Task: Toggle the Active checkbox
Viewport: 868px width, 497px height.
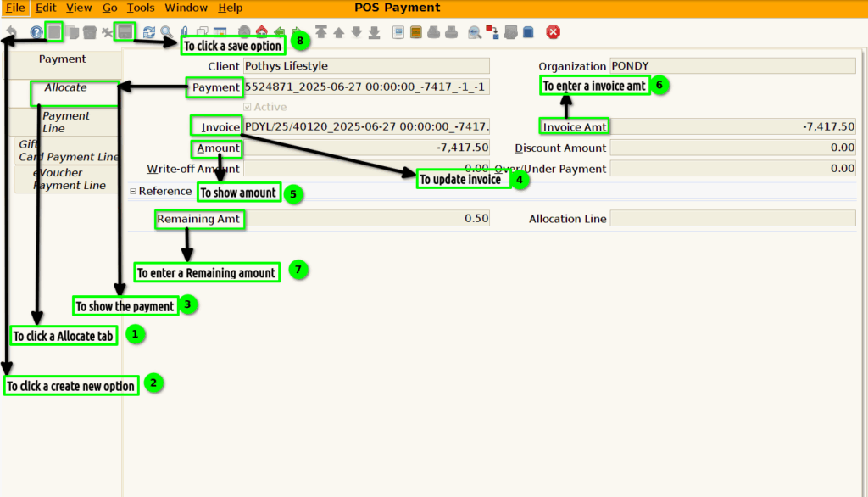Action: click(x=248, y=107)
